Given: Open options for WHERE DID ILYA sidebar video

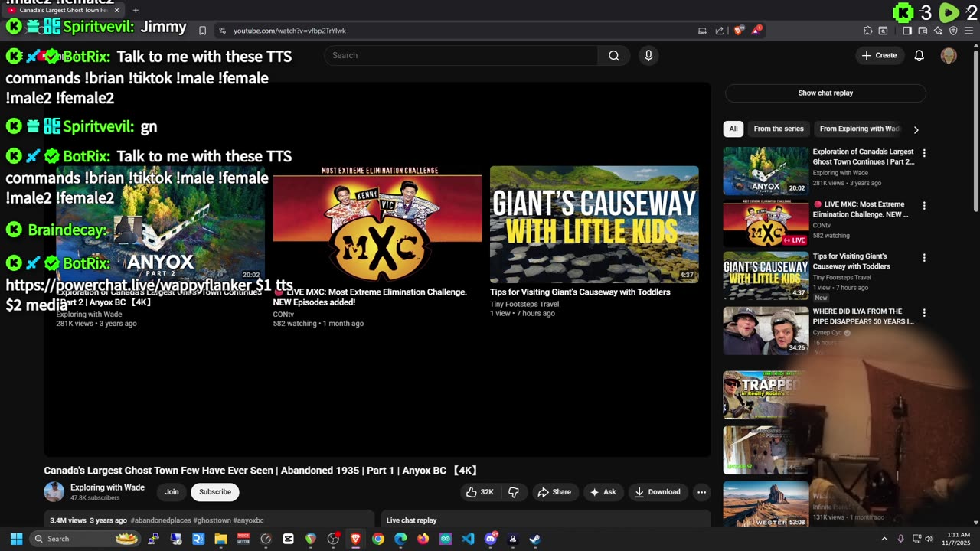Looking at the screenshot, I should 924,313.
